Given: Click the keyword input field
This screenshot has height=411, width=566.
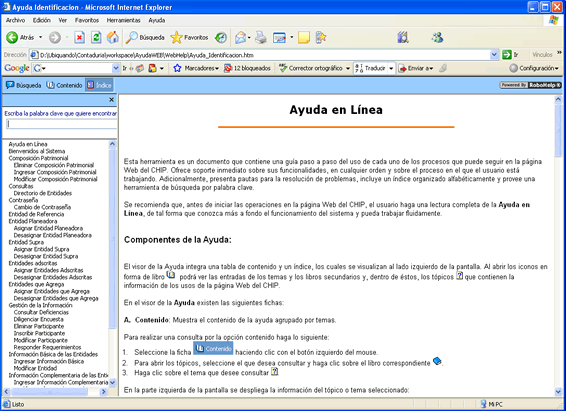Looking at the screenshot, I should [61, 124].
